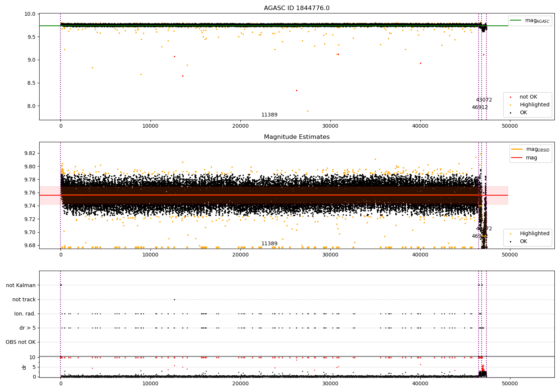Click the '9.82' y-axis tick label
The image size is (560, 392).
click(30, 153)
